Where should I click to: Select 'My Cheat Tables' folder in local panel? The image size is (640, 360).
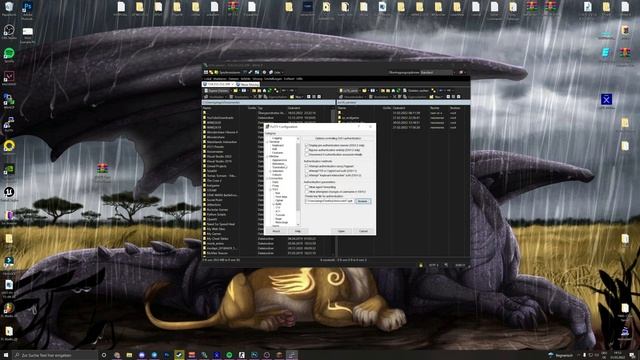(217, 238)
